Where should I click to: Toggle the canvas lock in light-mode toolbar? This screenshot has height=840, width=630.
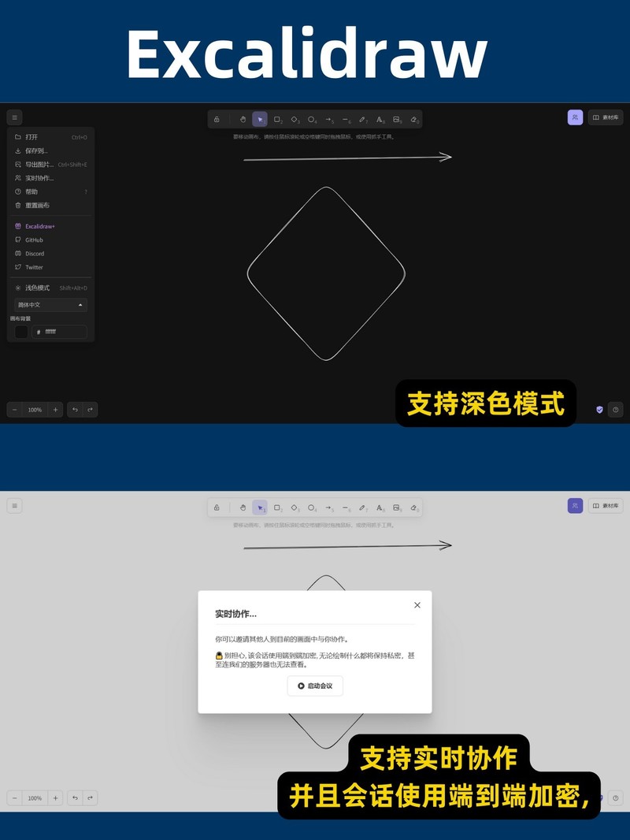217,507
